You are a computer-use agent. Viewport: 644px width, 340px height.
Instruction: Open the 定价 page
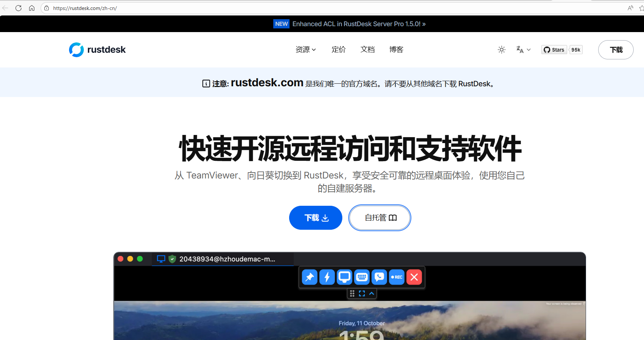coord(339,49)
